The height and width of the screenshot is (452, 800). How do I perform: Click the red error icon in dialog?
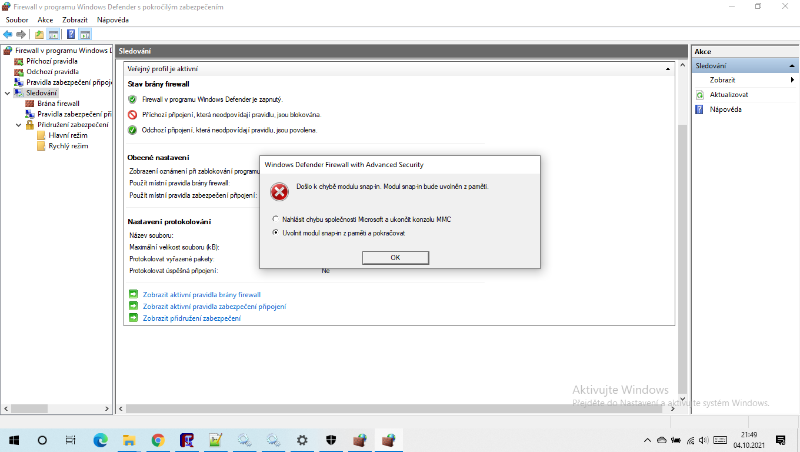click(279, 192)
